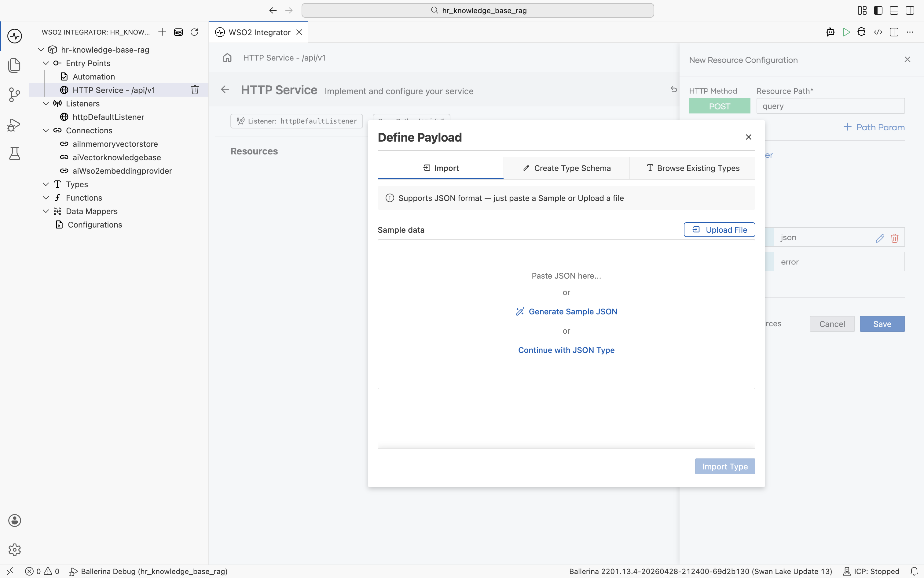Screen dimensions: 924x578
Task: Open Configurations tree item
Action: (95, 225)
